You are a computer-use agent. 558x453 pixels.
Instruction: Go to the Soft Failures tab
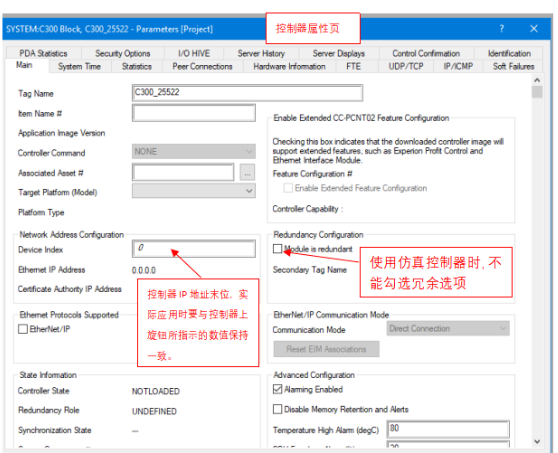[513, 67]
